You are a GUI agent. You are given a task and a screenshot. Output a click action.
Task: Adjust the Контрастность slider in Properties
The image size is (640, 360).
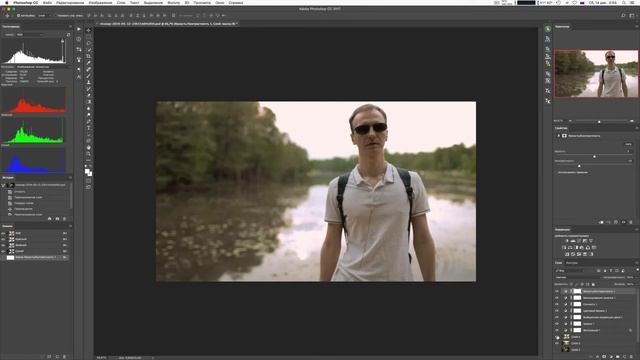click(x=579, y=166)
